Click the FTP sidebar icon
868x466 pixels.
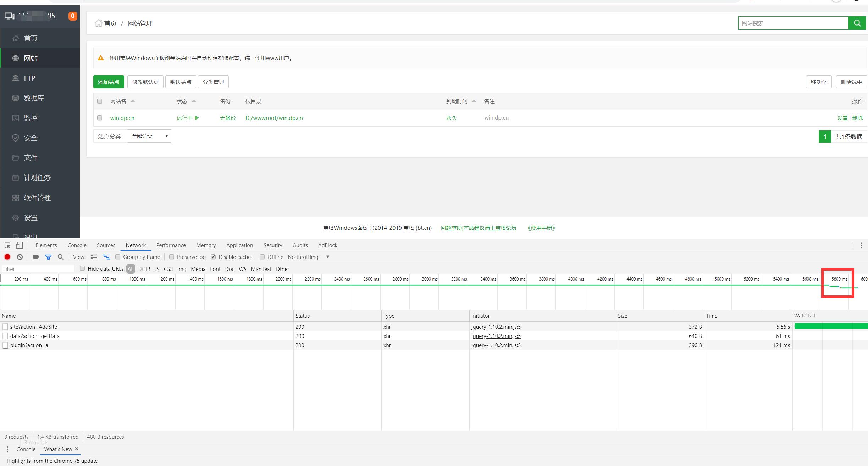click(x=16, y=78)
